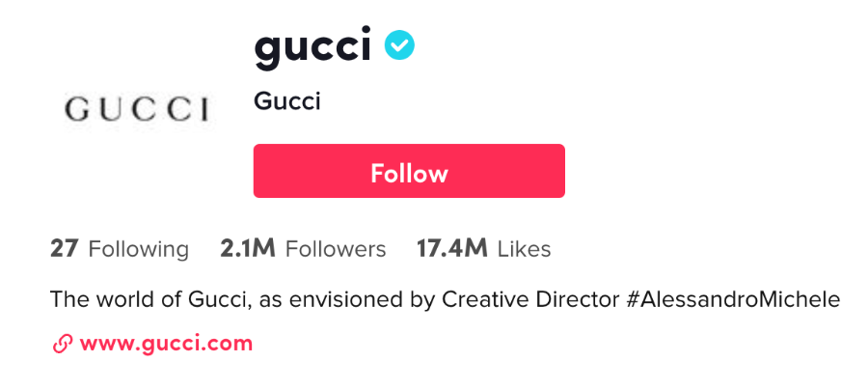Click the Gucci display name text
The width and height of the screenshot is (868, 390).
tap(286, 101)
